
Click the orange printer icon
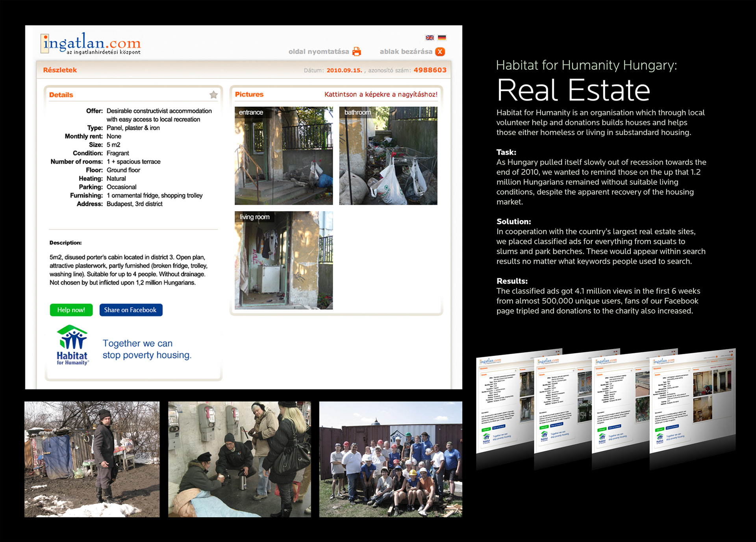tap(357, 52)
